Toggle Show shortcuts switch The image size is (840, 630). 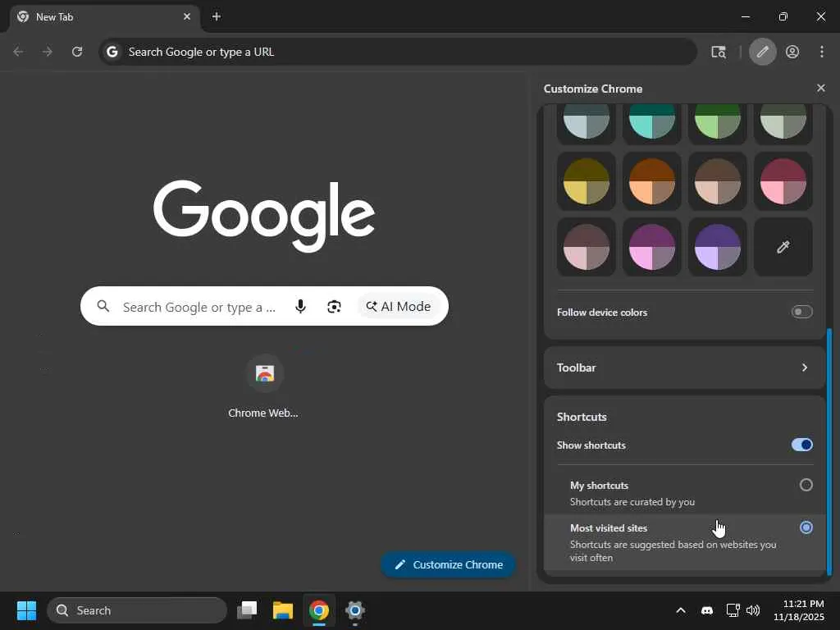801,445
